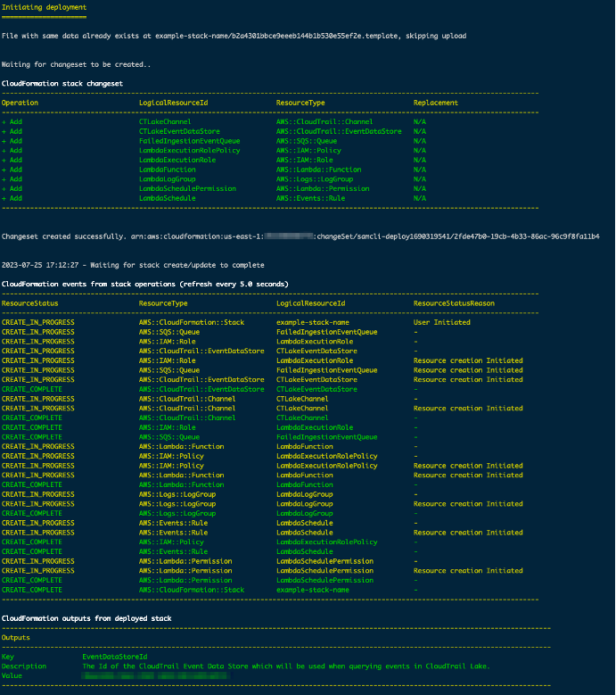This screenshot has height=695, width=616.
Task: Select "ResourceType" header in the events table
Action: click(x=163, y=303)
